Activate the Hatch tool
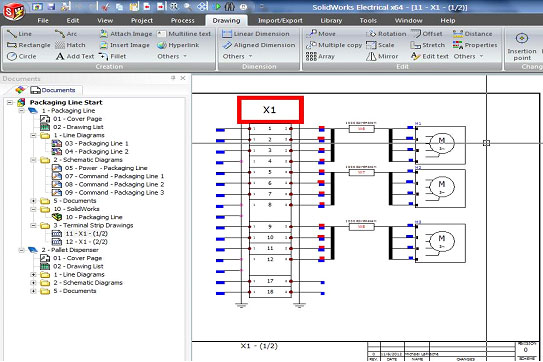 [x=70, y=45]
